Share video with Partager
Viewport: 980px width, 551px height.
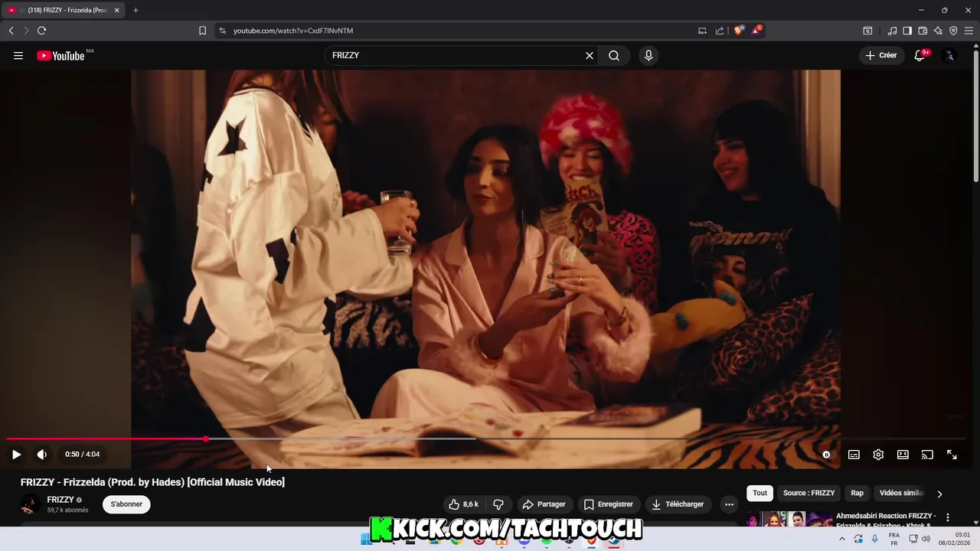(544, 504)
